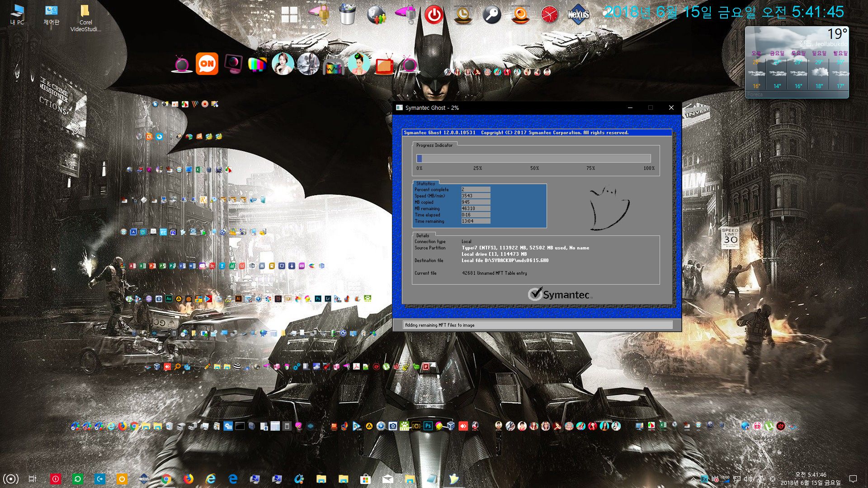The width and height of the screenshot is (868, 488).
Task: Open Photoshop icon in the bottom dock
Action: 428,426
